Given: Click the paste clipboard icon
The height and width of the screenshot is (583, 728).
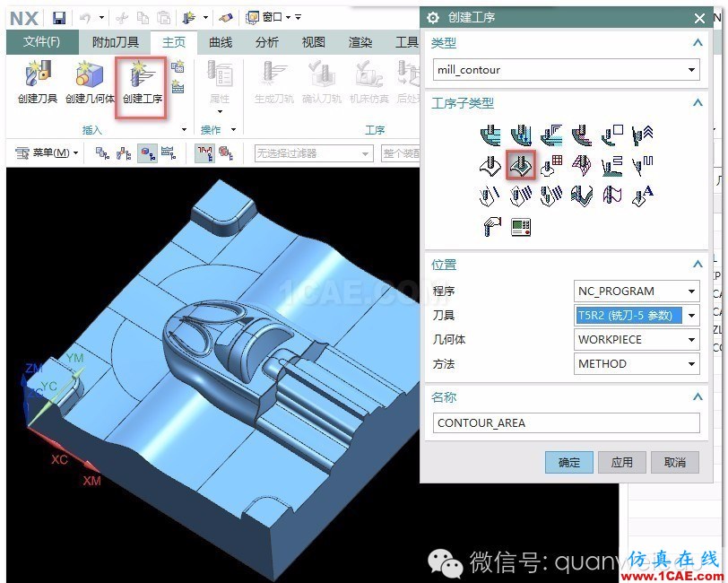Looking at the screenshot, I should (163, 18).
